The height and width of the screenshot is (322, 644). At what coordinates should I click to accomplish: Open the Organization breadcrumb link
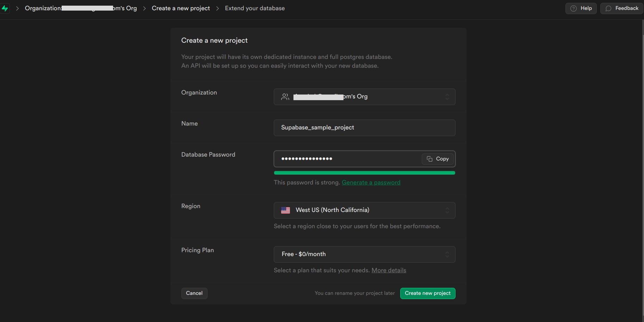click(81, 8)
